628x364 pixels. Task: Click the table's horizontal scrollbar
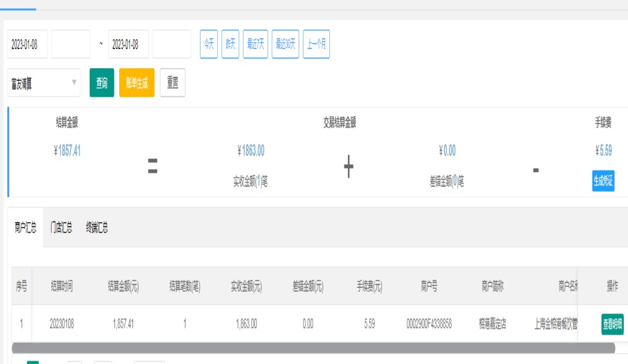[313, 348]
